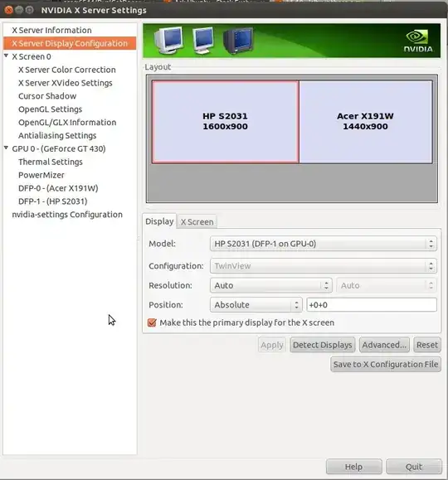Open Cursor Shadow settings
The width and height of the screenshot is (448, 480).
pos(47,96)
